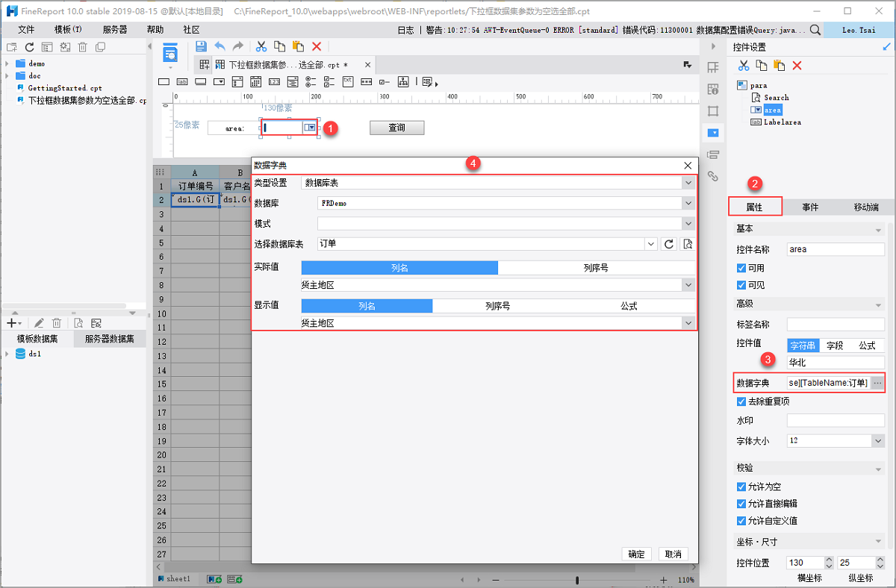Add a new template dataset with plus icon
The image size is (896, 588).
[x=13, y=323]
